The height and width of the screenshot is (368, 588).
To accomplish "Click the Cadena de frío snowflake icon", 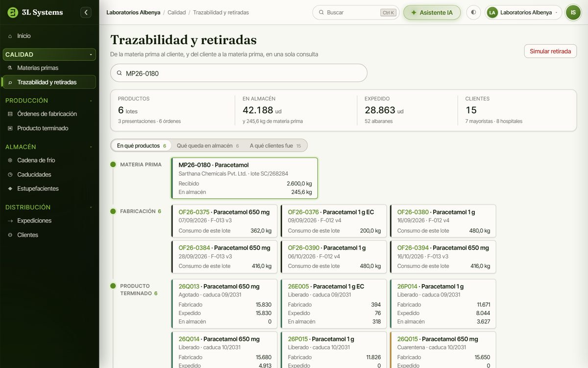I will [x=10, y=160].
